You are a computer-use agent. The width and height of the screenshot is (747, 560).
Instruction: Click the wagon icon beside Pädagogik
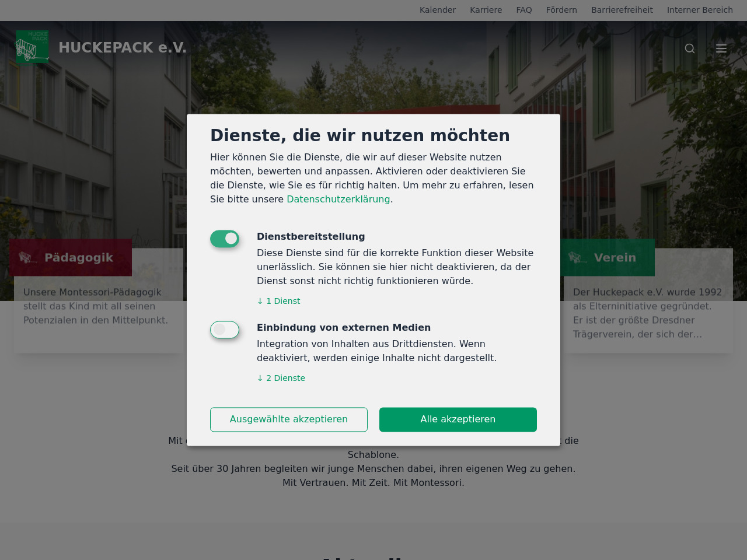point(25,257)
